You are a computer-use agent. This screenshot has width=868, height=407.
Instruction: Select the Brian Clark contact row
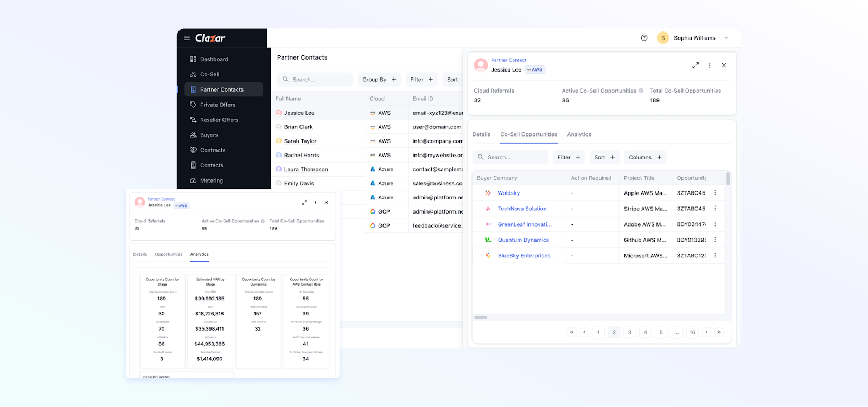pyautogui.click(x=367, y=127)
